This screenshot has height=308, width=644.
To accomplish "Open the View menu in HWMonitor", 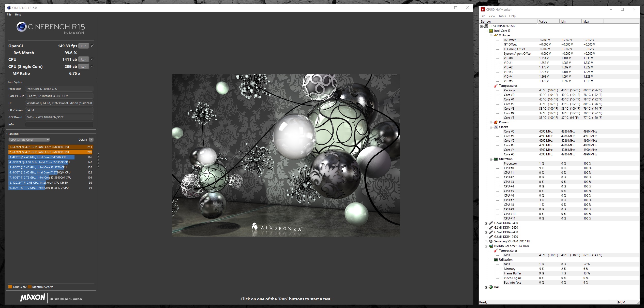I will click(492, 16).
